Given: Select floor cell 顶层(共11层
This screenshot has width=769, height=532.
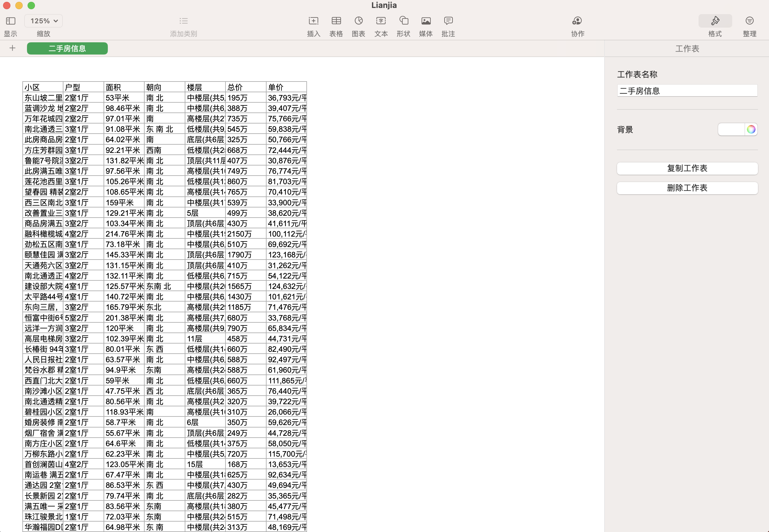Looking at the screenshot, I should click(206, 160).
